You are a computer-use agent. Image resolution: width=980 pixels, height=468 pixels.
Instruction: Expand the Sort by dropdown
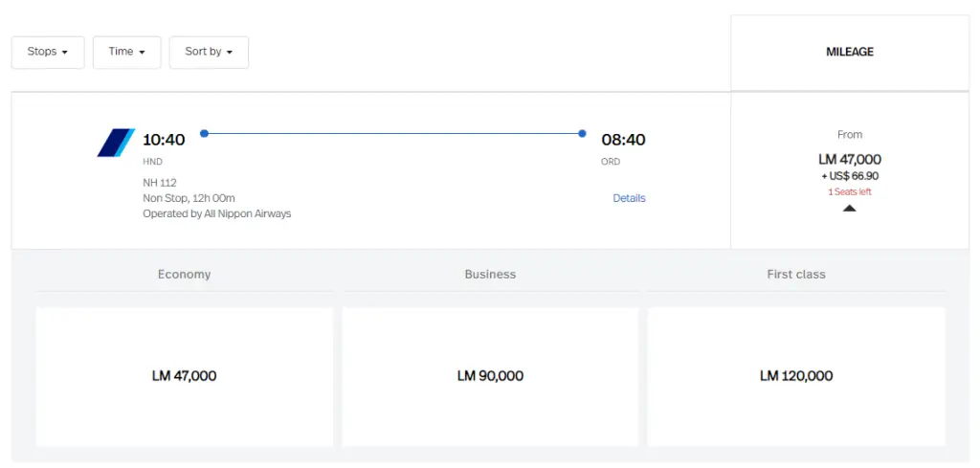pyautogui.click(x=209, y=52)
